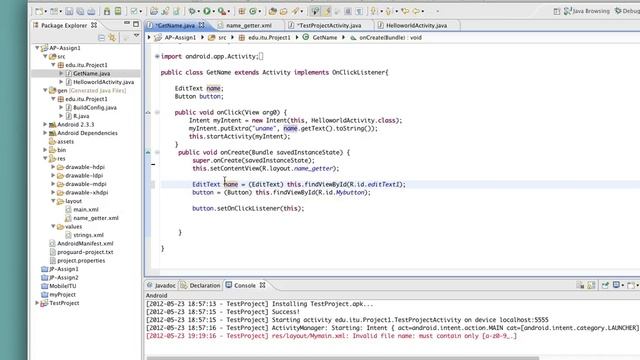Collapse the AP-Assign1 project node

(x=38, y=48)
